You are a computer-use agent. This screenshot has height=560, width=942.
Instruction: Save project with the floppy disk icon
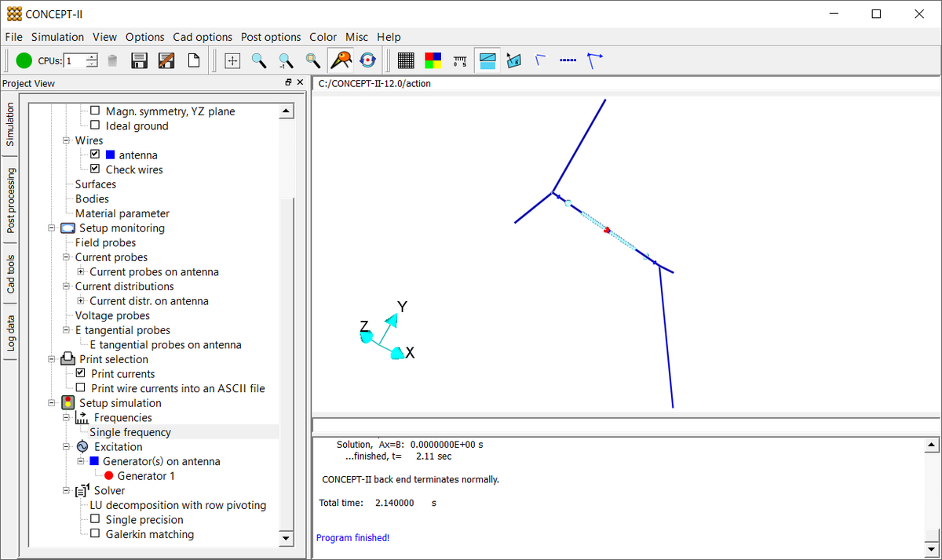click(140, 60)
